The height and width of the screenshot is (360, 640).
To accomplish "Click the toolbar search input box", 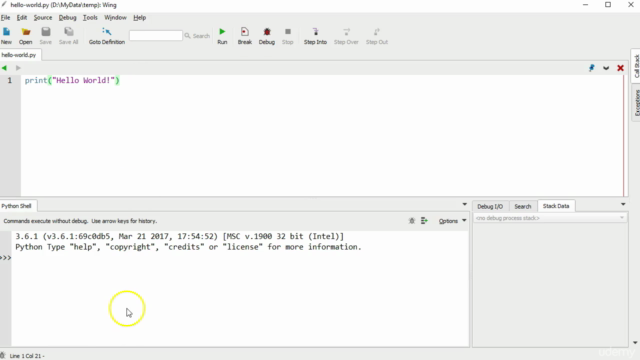I will pos(156,36).
